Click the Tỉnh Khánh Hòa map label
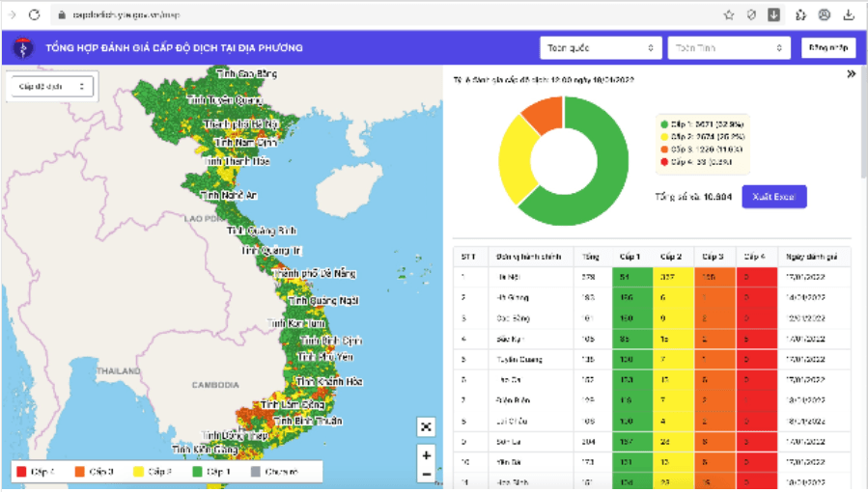 pos(329,381)
